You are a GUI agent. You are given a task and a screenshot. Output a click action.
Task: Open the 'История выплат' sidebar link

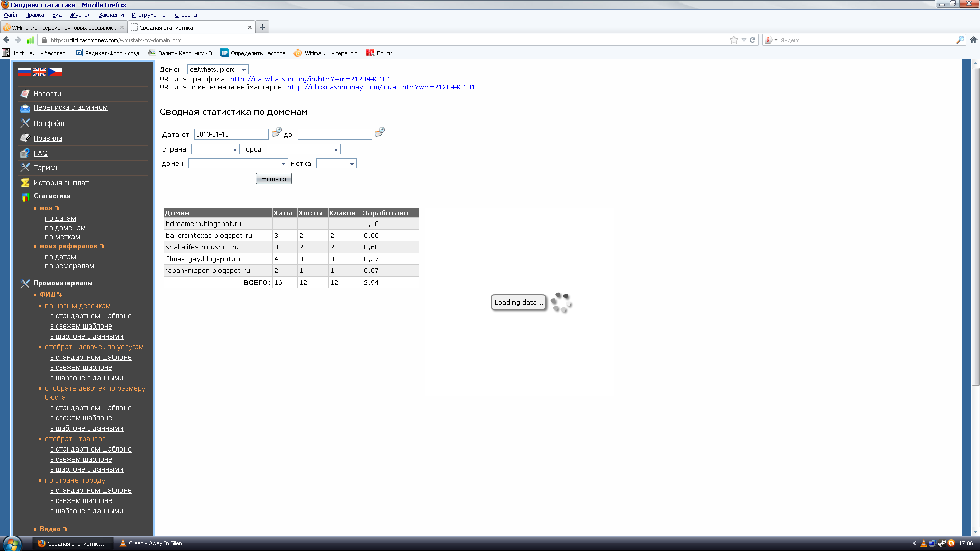coord(61,183)
